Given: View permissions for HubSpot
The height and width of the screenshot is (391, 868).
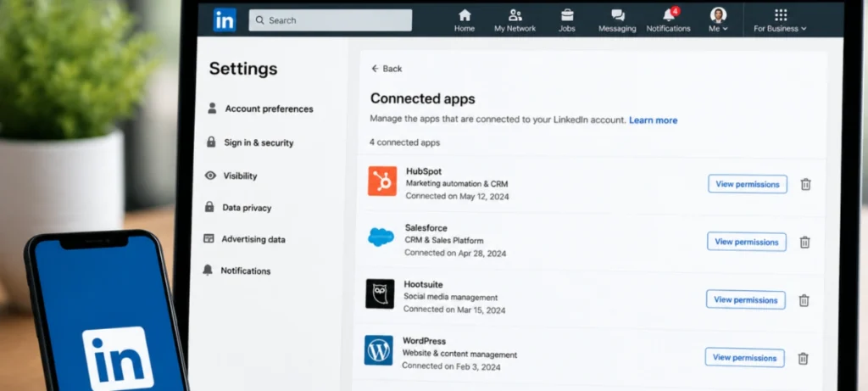Looking at the screenshot, I should coord(748,184).
